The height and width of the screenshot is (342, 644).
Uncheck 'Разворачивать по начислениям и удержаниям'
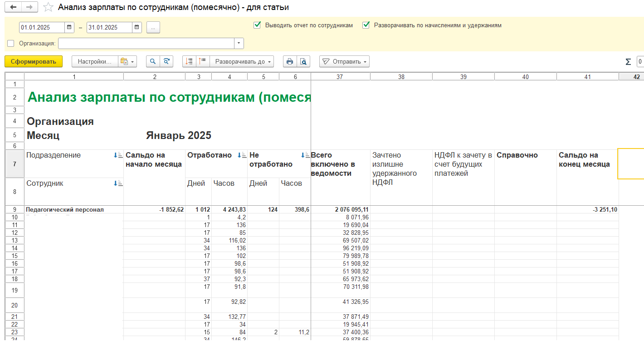pyautogui.click(x=366, y=25)
